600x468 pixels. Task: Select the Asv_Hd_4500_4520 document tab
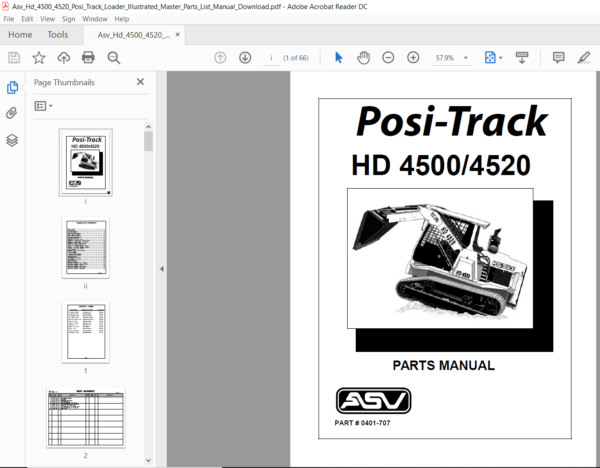(134, 35)
